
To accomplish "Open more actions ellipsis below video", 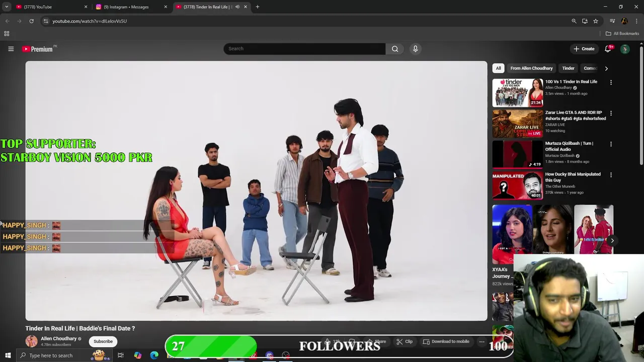I will [481, 341].
